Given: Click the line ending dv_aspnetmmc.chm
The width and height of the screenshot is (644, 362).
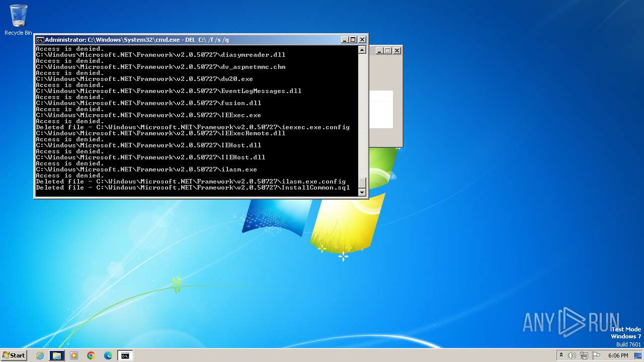Looking at the screenshot, I should (x=160, y=67).
